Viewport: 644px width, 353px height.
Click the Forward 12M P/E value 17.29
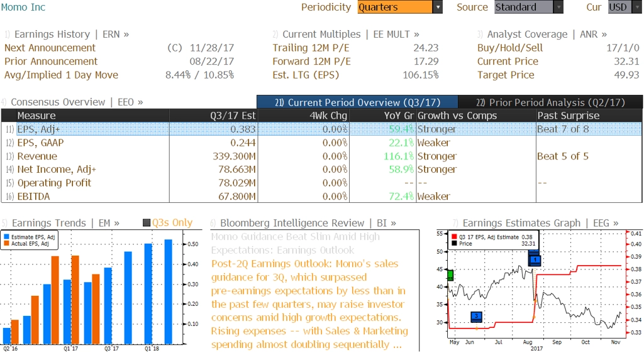426,62
